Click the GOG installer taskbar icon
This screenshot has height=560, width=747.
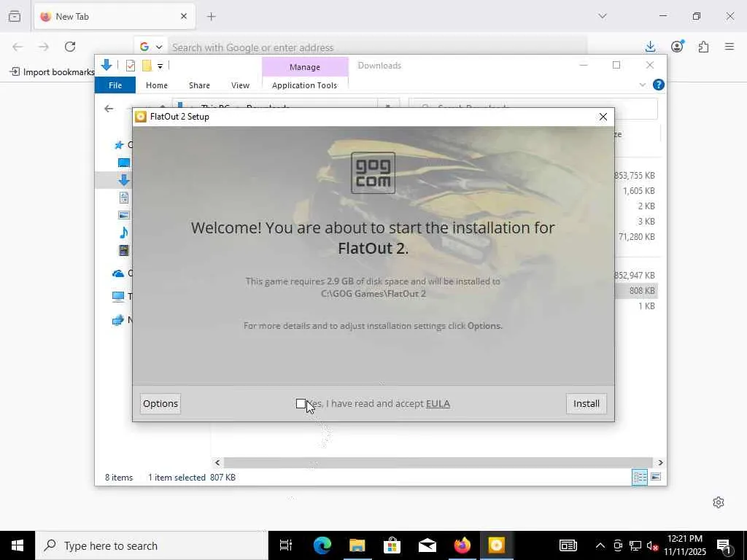496,545
